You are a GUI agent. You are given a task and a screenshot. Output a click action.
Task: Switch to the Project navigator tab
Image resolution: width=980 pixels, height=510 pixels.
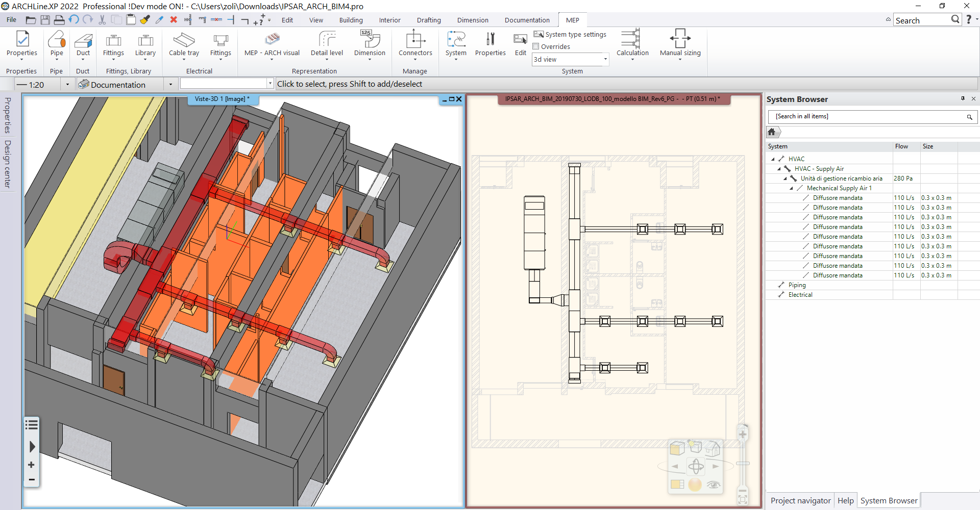click(800, 501)
